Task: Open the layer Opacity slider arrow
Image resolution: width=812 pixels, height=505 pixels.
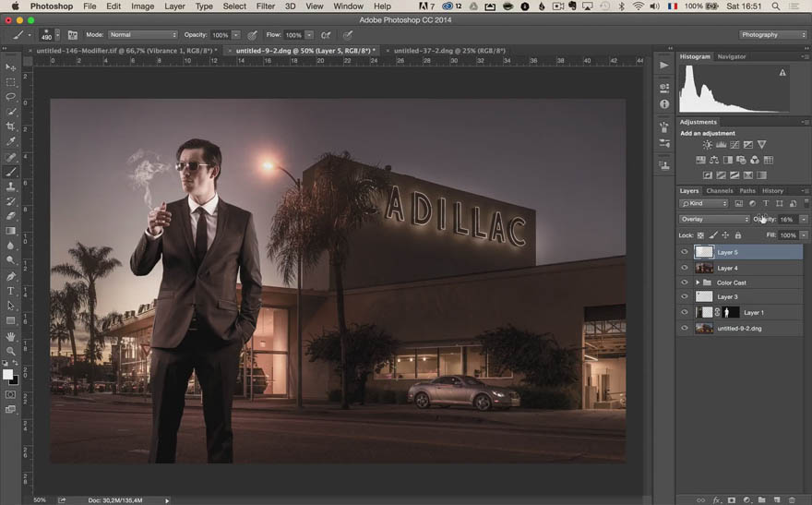Action: (804, 220)
